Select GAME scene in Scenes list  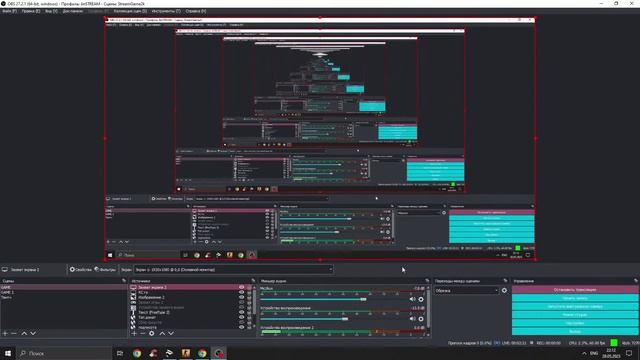[64, 287]
